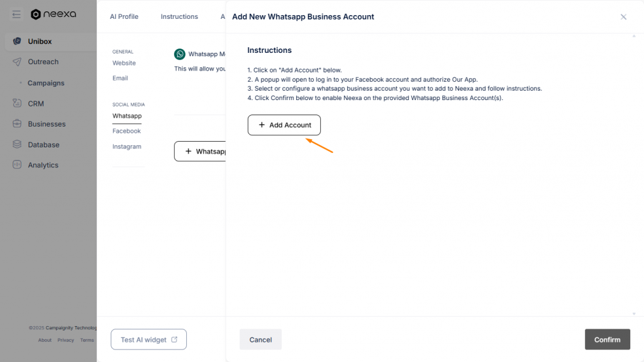Collapse the sidebar with the hamburger icon

click(x=16, y=15)
